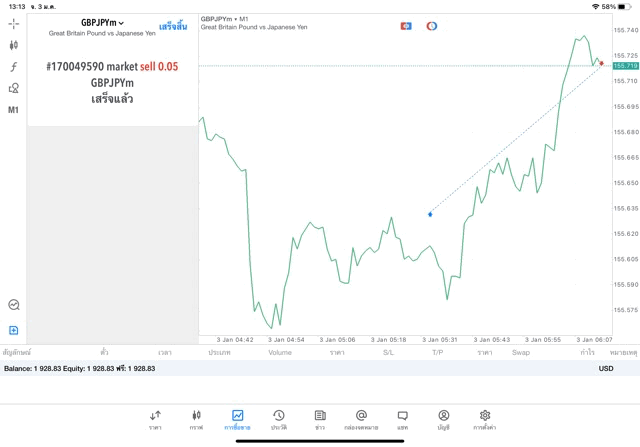
Task: Open the indicators function icon
Action: (14, 67)
